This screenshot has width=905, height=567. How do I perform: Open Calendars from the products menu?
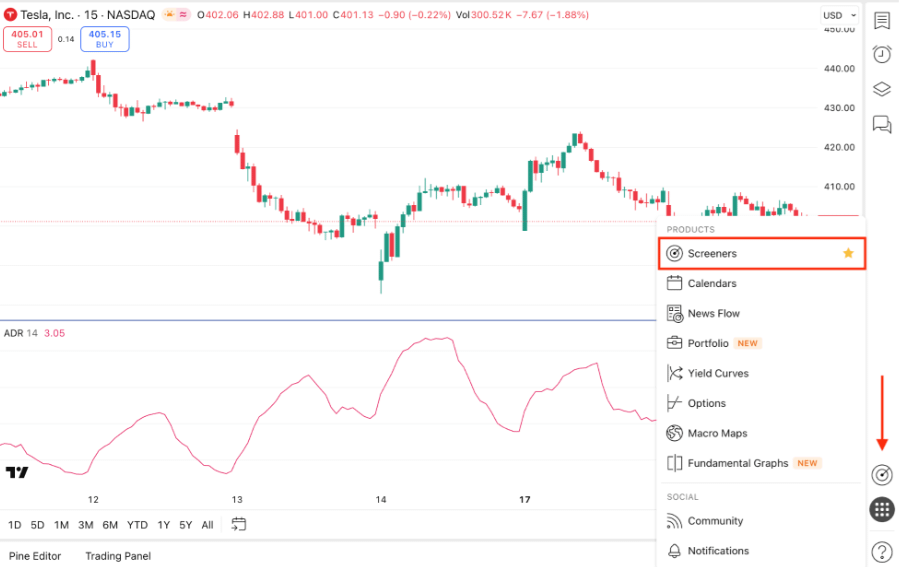tap(761, 284)
